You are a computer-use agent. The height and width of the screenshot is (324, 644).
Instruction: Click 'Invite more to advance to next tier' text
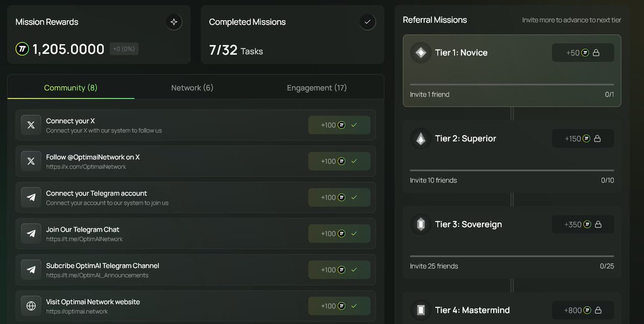pos(572,20)
